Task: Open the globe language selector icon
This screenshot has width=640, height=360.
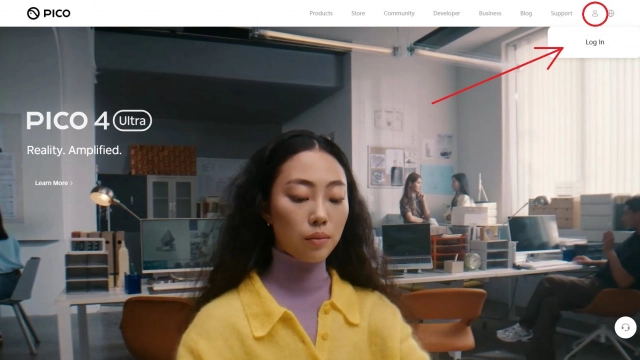Action: 611,13
